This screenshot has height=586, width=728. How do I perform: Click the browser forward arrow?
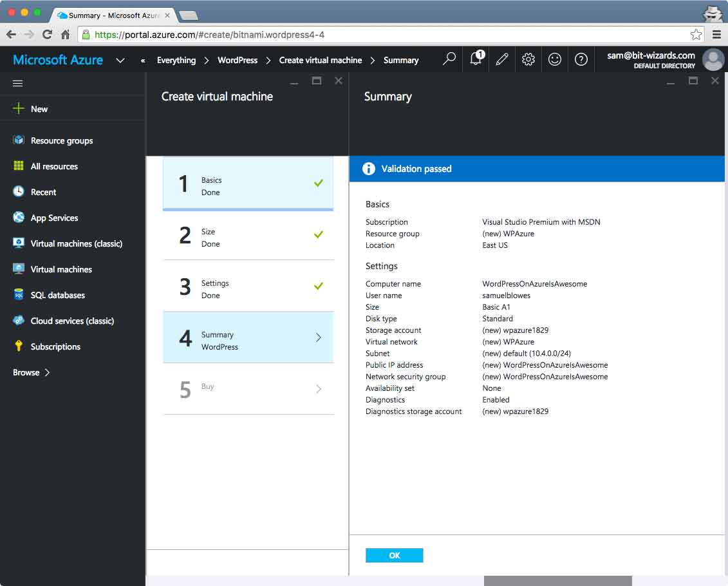(29, 34)
